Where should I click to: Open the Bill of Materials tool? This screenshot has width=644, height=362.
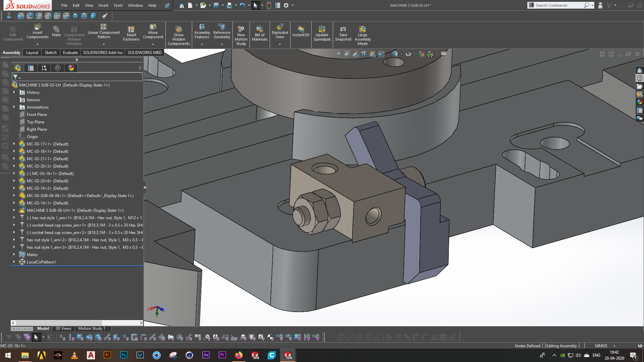click(x=260, y=33)
